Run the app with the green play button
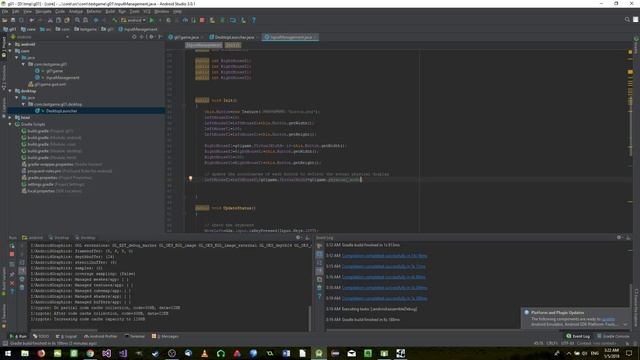Image resolution: width=640 pixels, height=360 pixels. pyautogui.click(x=152, y=20)
